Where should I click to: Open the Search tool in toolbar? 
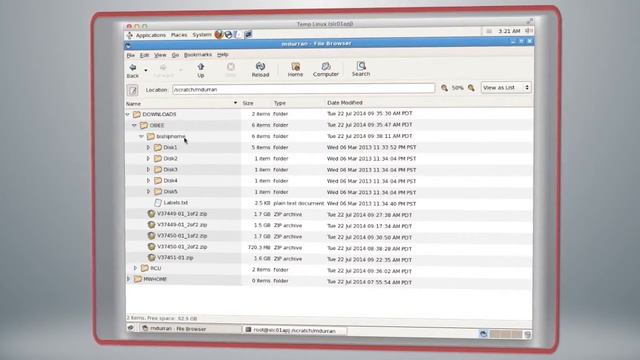361,69
